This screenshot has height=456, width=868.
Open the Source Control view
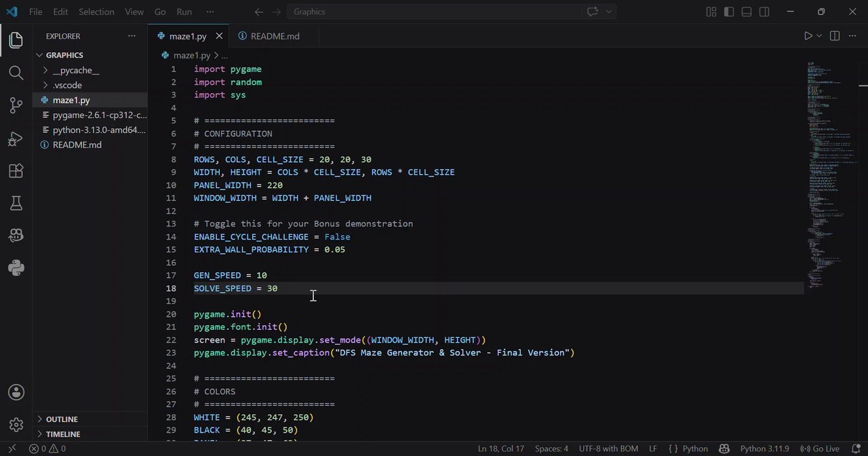point(16,105)
